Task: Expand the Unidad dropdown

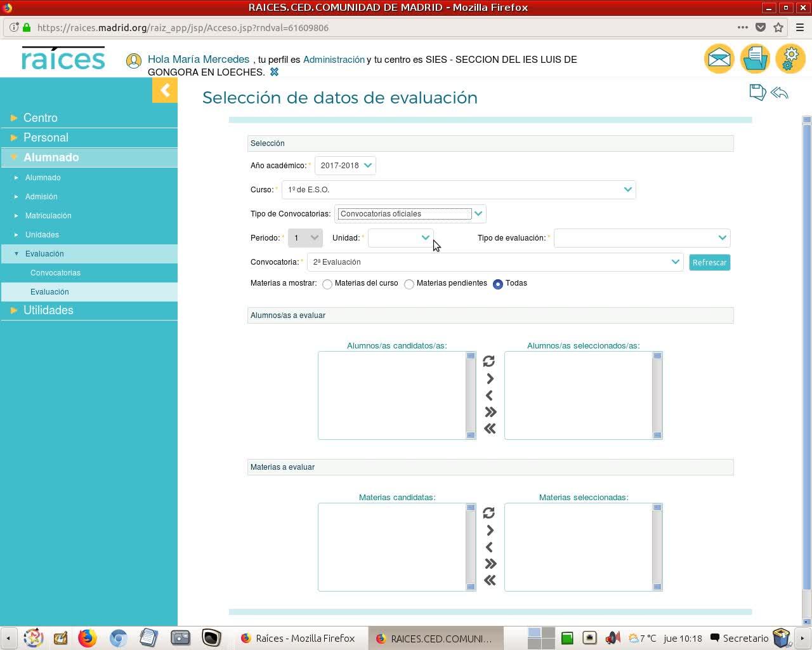Action: [x=401, y=238]
